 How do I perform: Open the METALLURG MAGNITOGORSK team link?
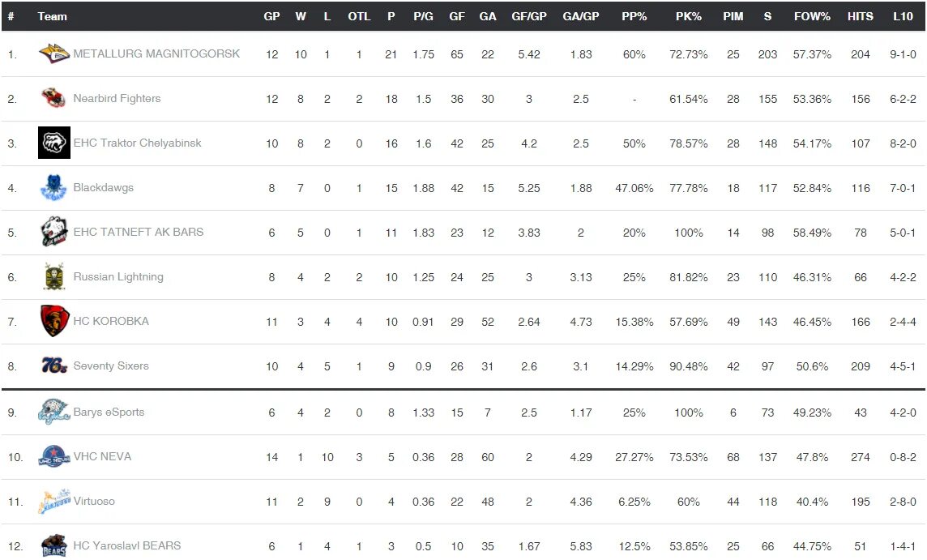pyautogui.click(x=156, y=53)
